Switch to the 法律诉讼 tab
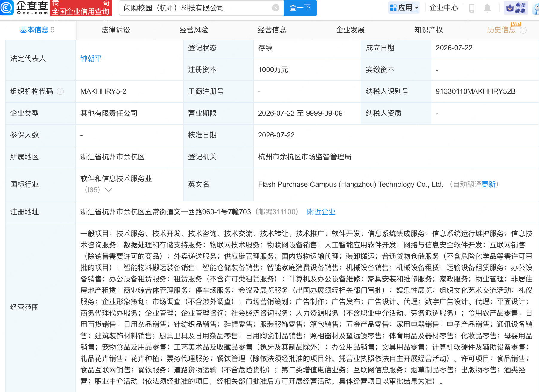Image resolution: width=539 pixels, height=392 pixels. (x=115, y=30)
